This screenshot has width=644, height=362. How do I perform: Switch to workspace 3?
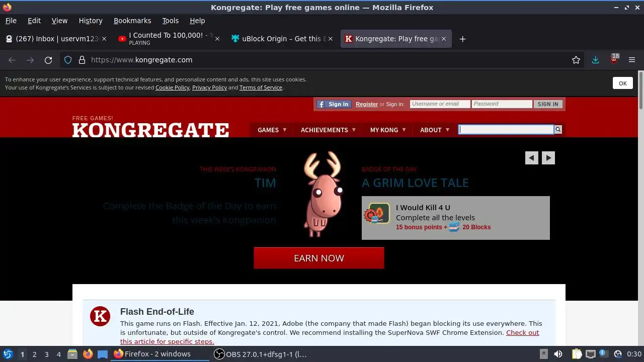click(x=47, y=354)
